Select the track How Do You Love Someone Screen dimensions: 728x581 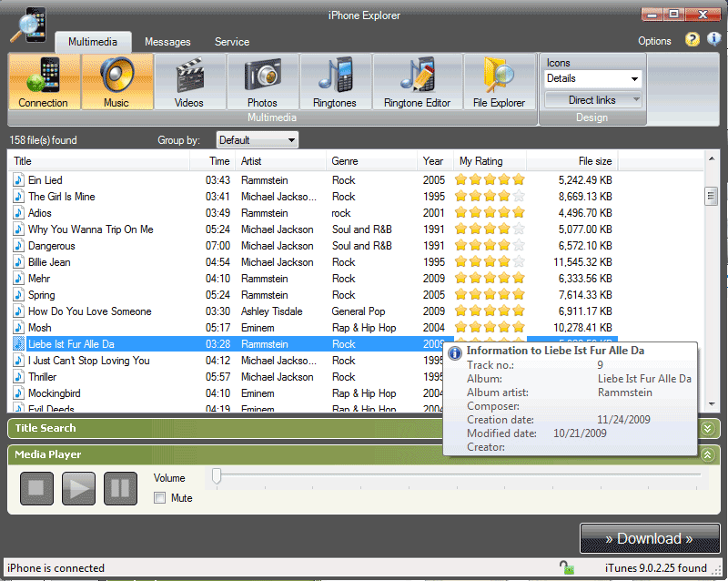[x=89, y=311]
